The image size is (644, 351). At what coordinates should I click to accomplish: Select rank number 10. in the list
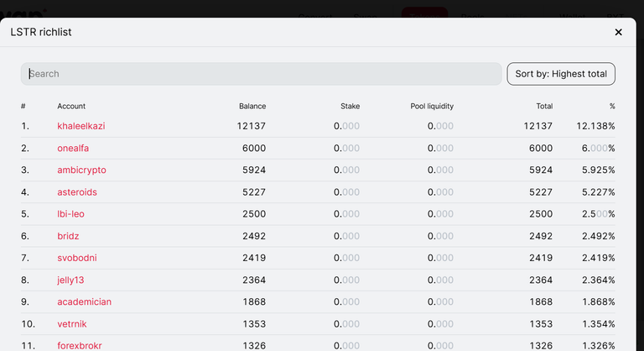coord(28,324)
